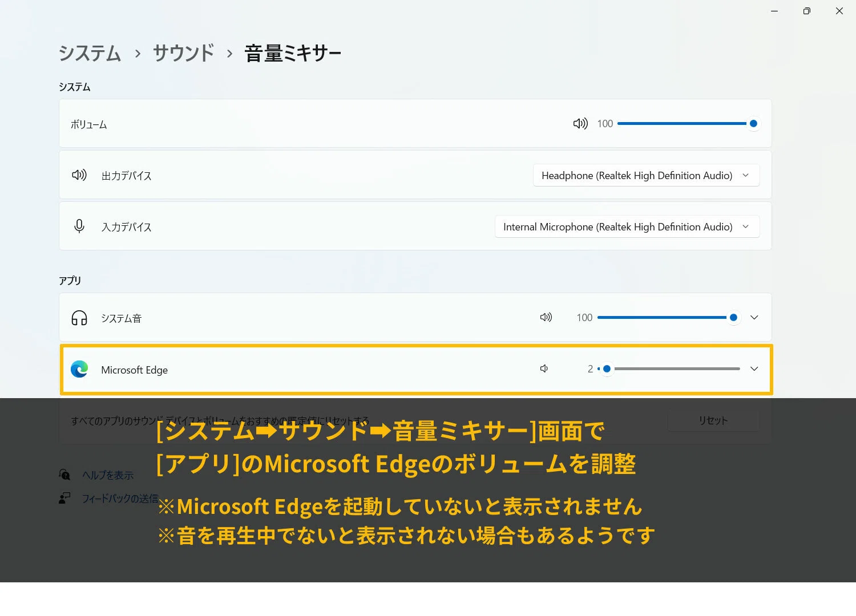Click the システム volume slider
This screenshot has height=616, width=856.
(688, 123)
